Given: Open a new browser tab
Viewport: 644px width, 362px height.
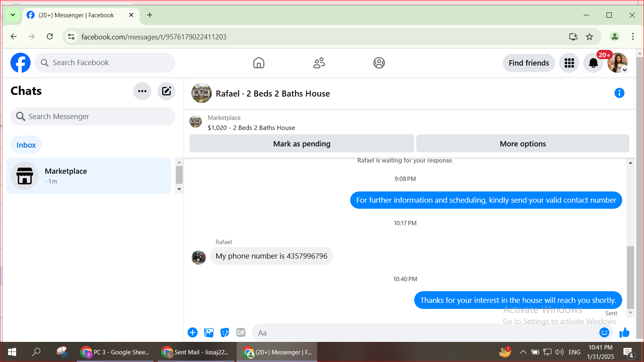Looking at the screenshot, I should (150, 15).
